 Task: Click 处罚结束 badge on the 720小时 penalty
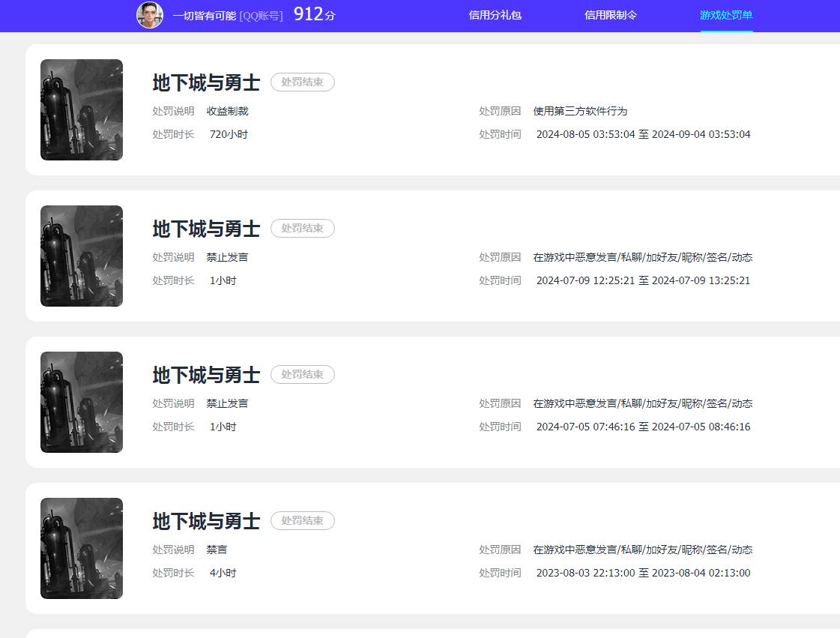(x=302, y=82)
